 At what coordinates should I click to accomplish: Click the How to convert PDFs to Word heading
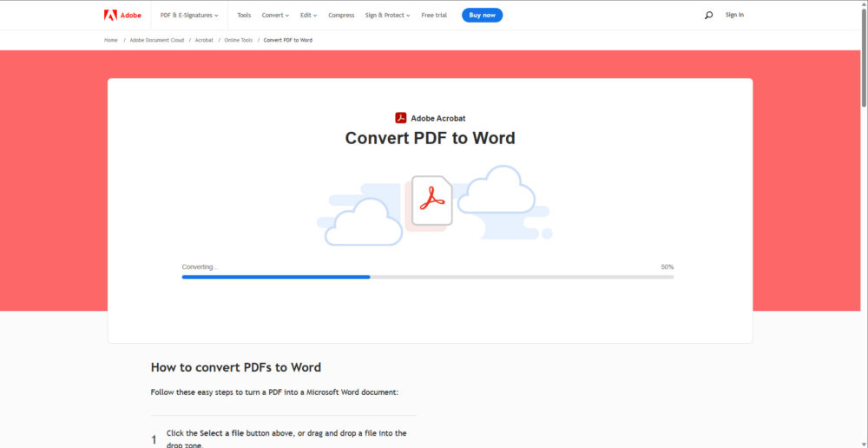click(236, 368)
